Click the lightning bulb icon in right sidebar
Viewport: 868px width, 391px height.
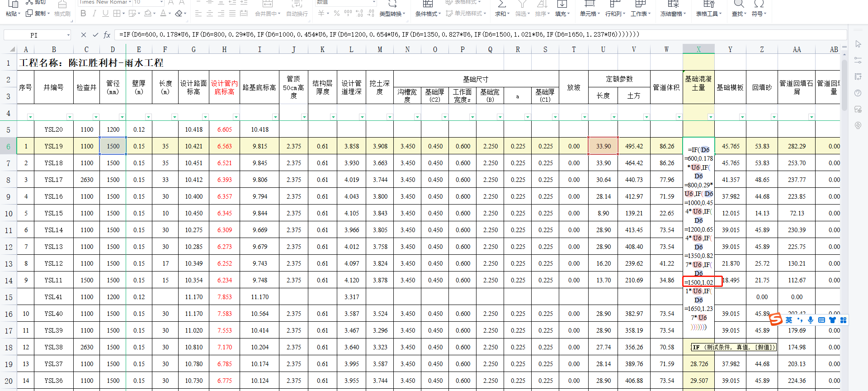(858, 125)
